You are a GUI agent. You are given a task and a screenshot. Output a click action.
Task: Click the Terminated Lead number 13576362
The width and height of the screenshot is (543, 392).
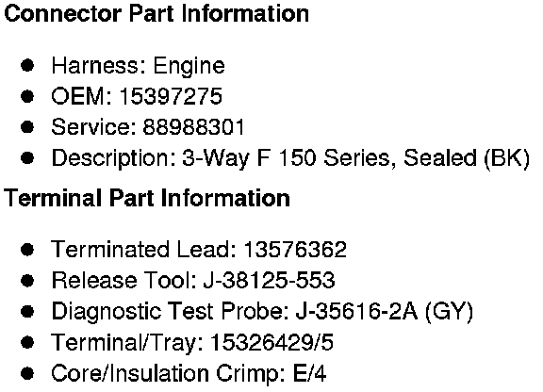click(295, 250)
